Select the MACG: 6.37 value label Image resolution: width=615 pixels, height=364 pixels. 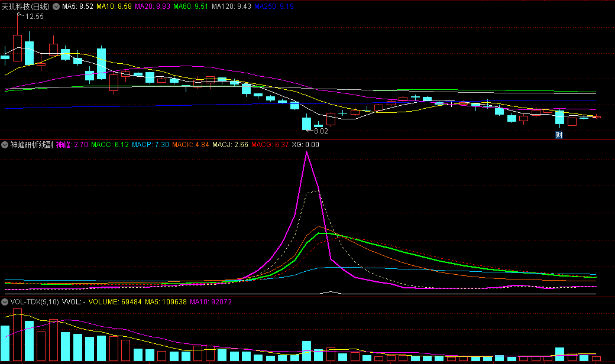pyautogui.click(x=270, y=145)
